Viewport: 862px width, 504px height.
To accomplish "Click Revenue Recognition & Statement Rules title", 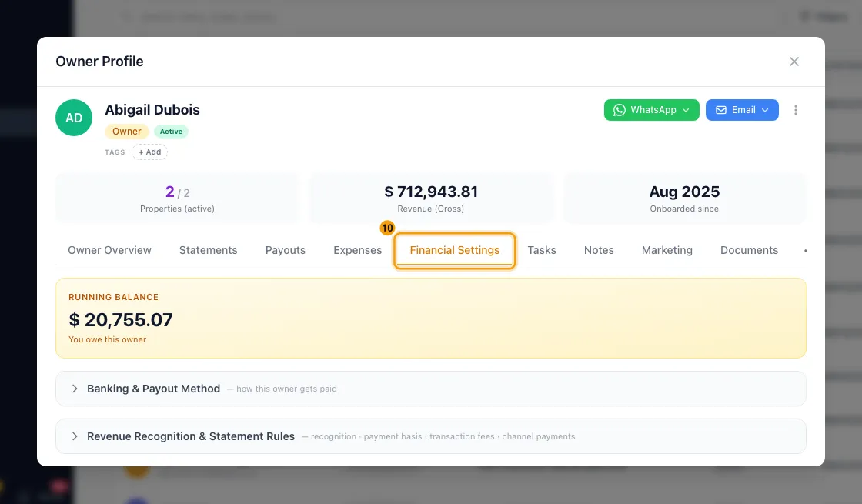I will coord(191,436).
